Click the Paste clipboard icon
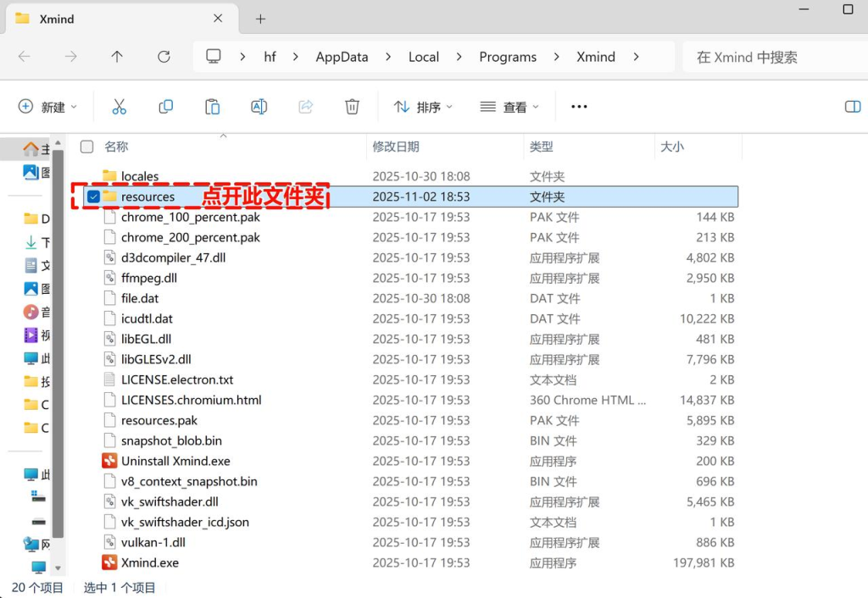The image size is (868, 598). (x=212, y=106)
